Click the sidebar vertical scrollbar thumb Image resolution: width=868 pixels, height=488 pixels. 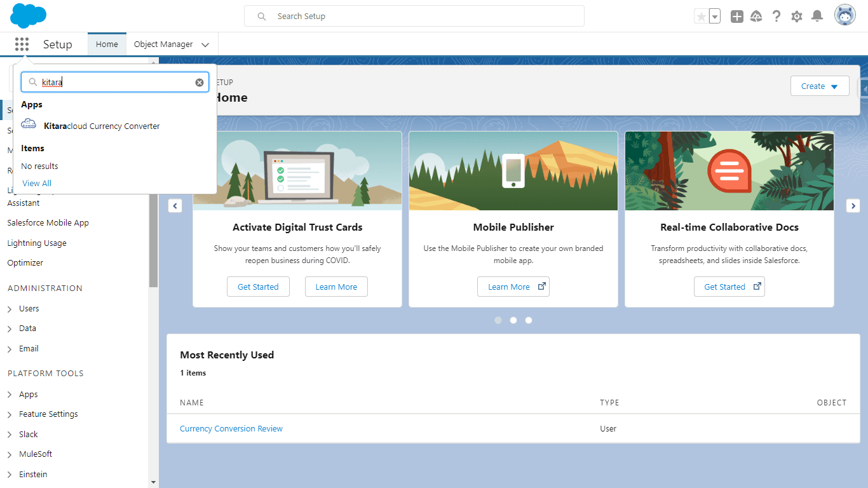pos(153,240)
